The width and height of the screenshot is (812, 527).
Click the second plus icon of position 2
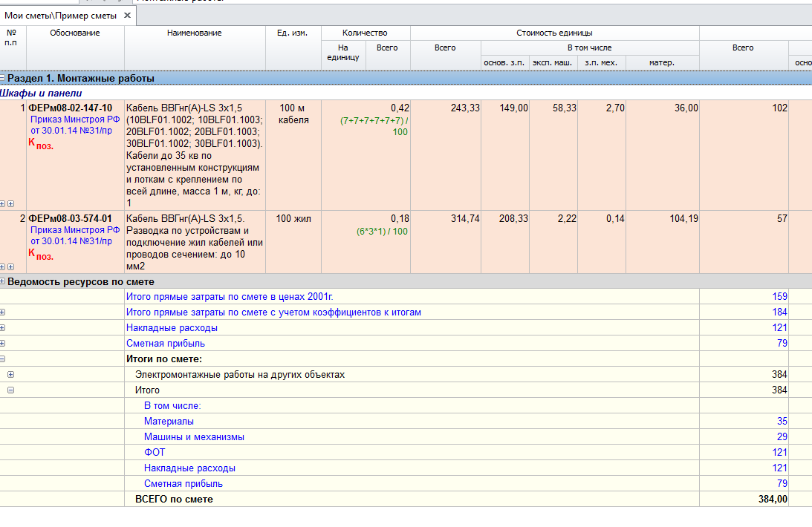pos(10,266)
